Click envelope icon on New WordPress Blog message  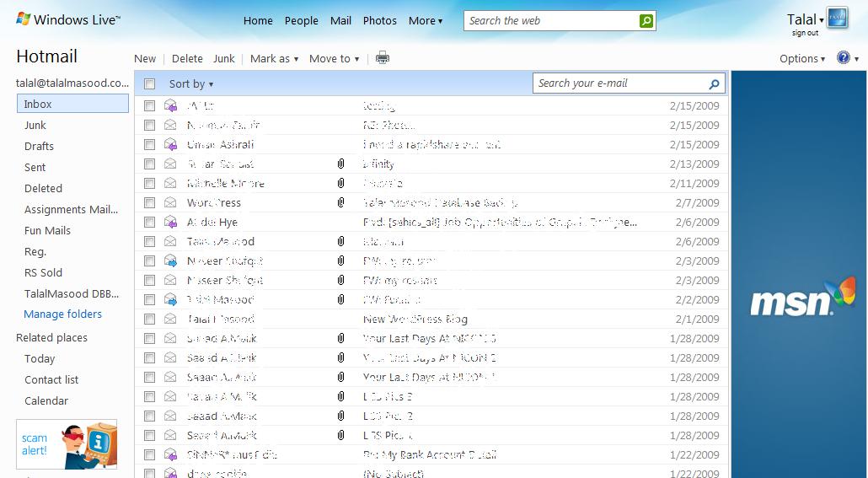[170, 319]
